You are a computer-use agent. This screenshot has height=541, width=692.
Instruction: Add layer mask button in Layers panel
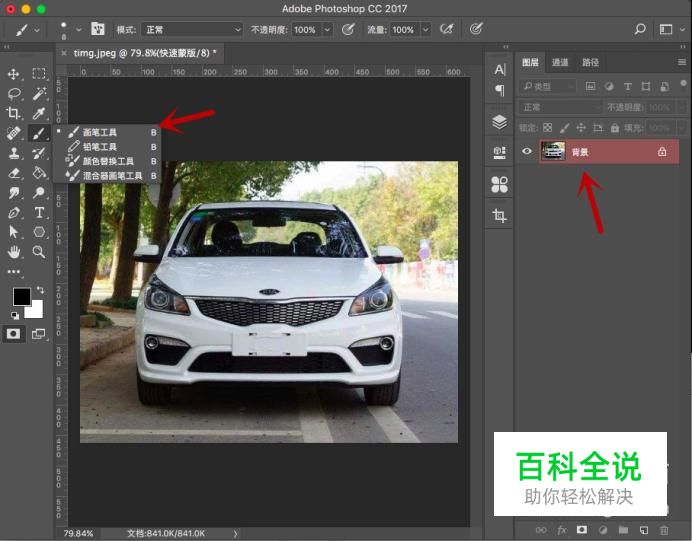(x=582, y=530)
